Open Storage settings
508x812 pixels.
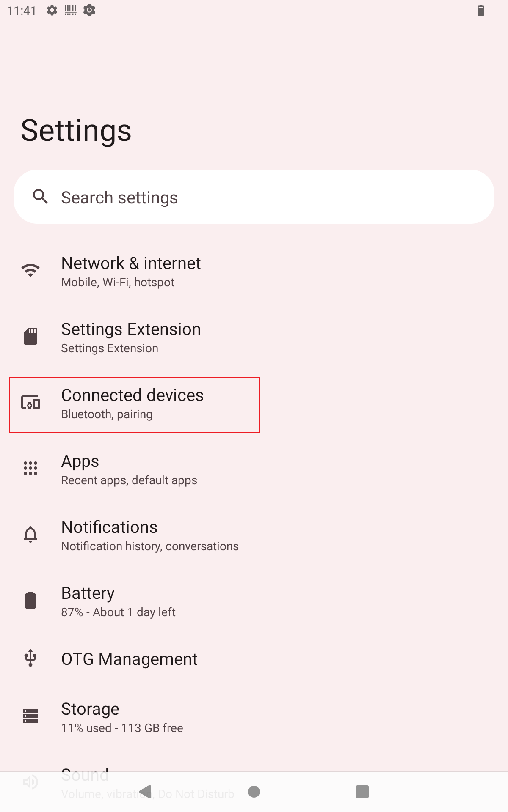(122, 718)
